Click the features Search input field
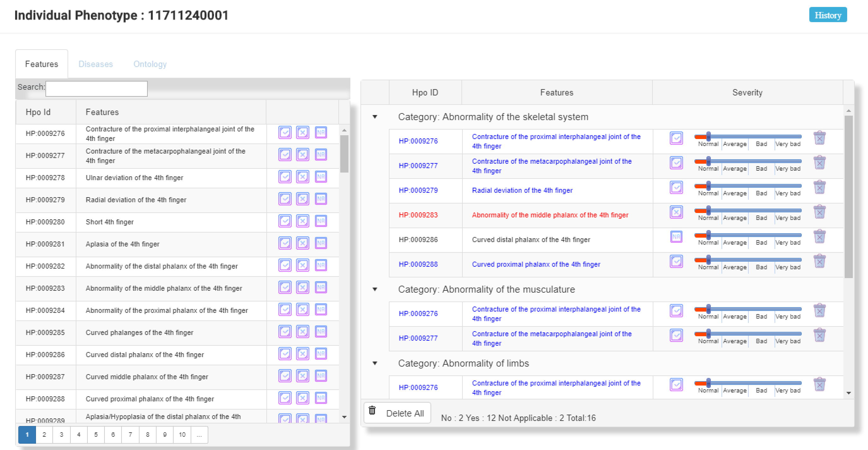The image size is (868, 450). click(96, 88)
